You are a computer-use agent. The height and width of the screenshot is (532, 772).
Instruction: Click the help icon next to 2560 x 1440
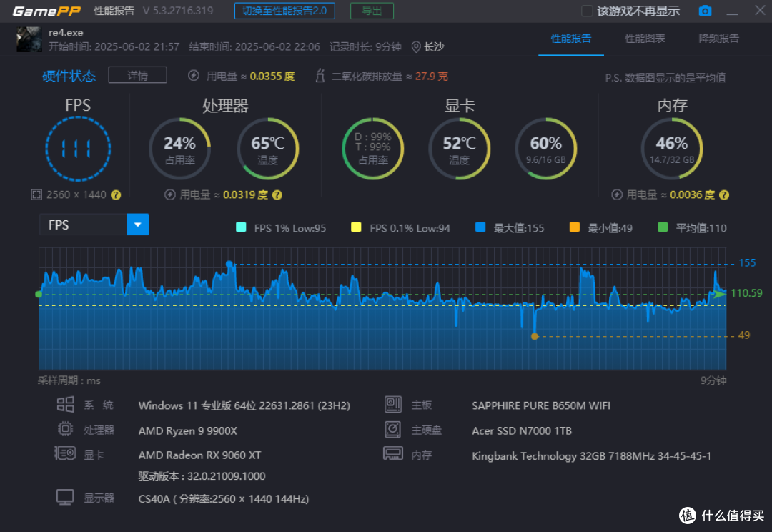point(116,195)
